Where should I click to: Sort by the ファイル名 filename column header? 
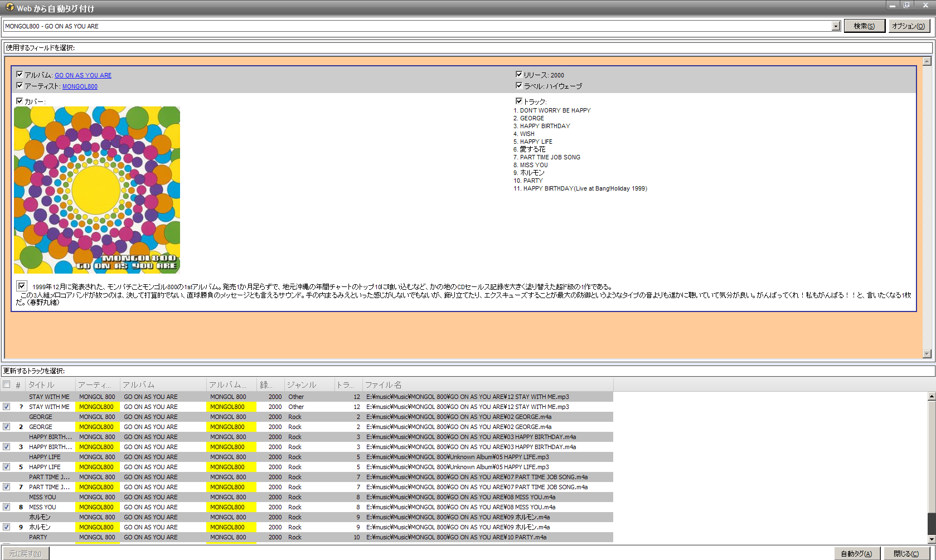click(x=488, y=384)
